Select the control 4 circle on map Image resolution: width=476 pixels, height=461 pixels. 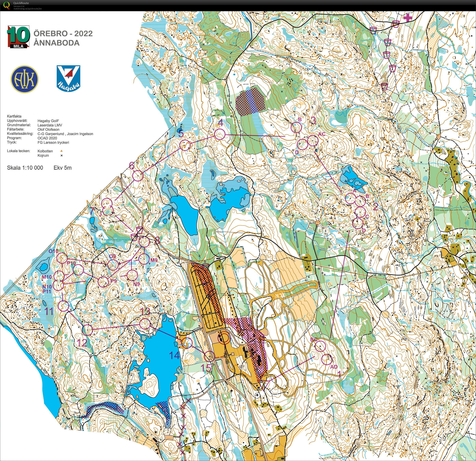[x=220, y=134]
